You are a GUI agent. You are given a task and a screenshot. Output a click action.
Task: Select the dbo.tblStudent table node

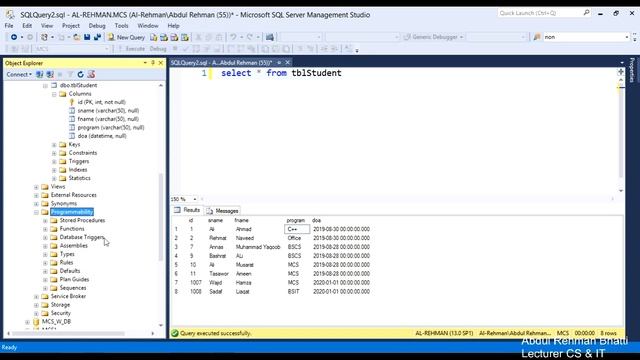[78, 85]
